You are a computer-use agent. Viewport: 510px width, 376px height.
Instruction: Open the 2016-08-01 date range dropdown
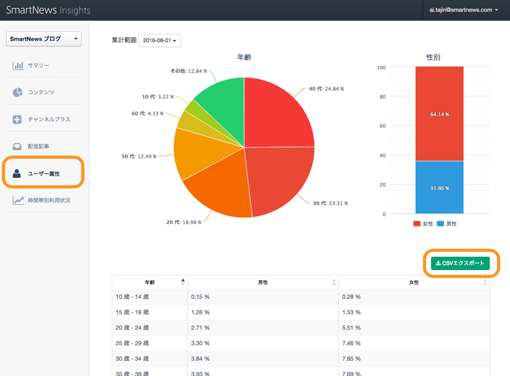[x=159, y=40]
